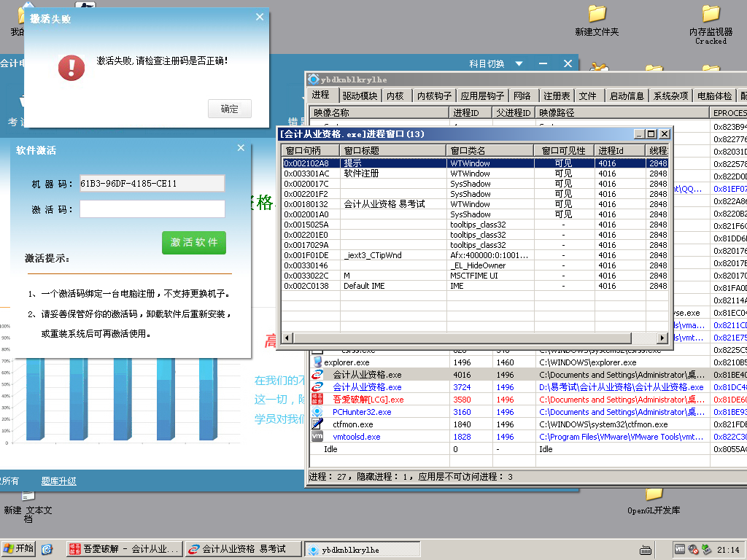Click the 会计从业资格.exe icon with PID 3724
The width and height of the screenshot is (747, 560).
coord(317,387)
